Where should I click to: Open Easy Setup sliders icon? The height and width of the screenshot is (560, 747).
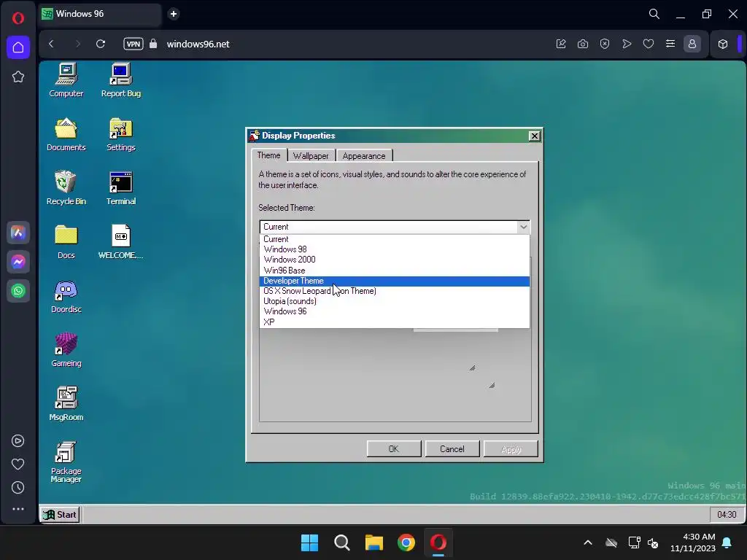coord(670,44)
